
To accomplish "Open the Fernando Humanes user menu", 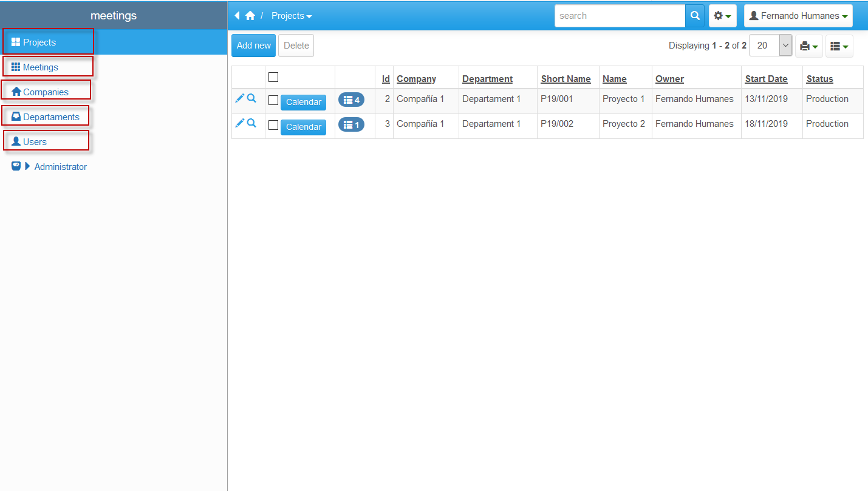I will [x=798, y=16].
